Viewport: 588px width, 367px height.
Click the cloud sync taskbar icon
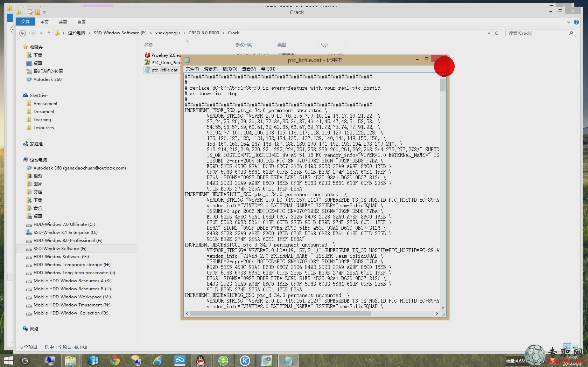180,360
